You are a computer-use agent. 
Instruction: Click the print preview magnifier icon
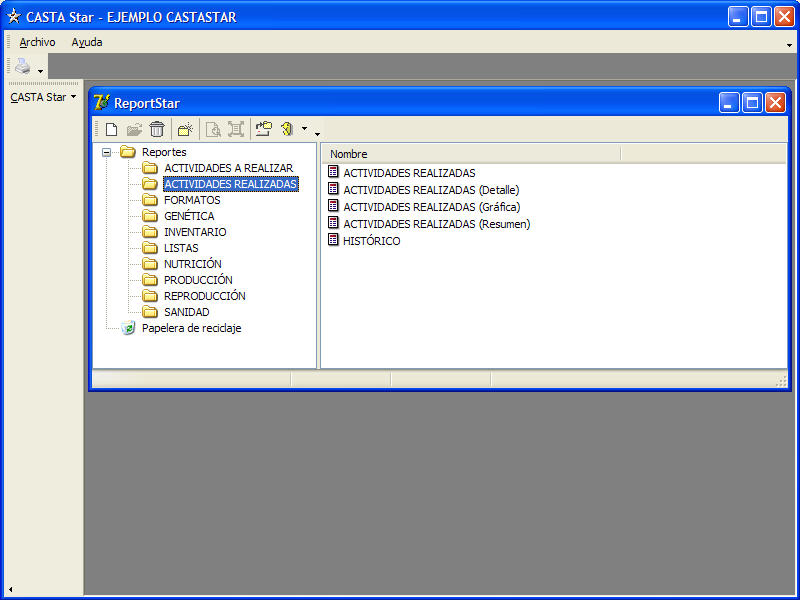[213, 130]
